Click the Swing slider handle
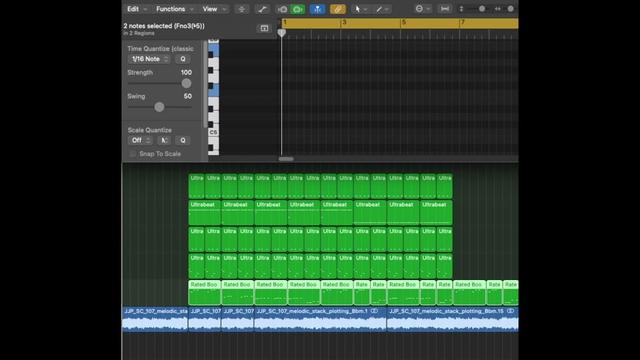The image size is (640, 360). (159, 107)
